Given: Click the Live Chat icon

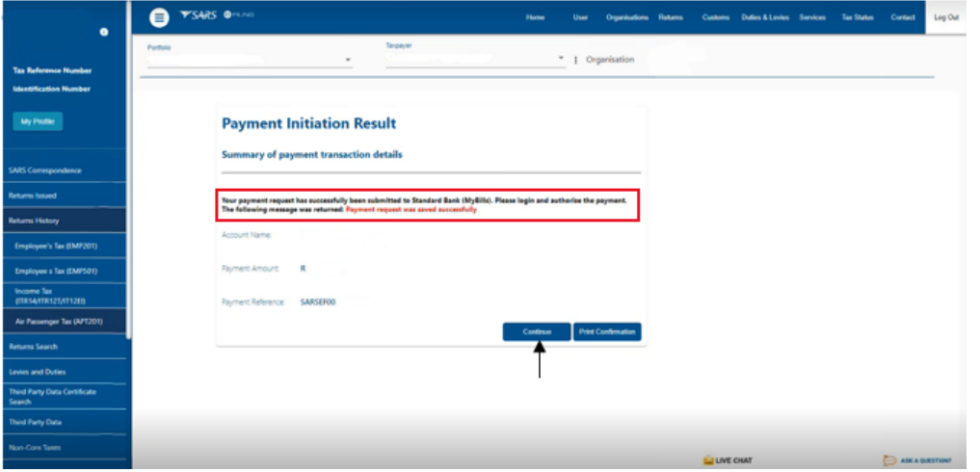Looking at the screenshot, I should tap(708, 460).
